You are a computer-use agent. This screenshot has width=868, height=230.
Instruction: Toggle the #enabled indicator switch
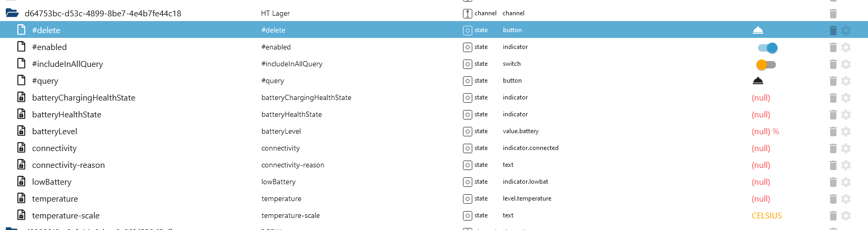click(768, 48)
